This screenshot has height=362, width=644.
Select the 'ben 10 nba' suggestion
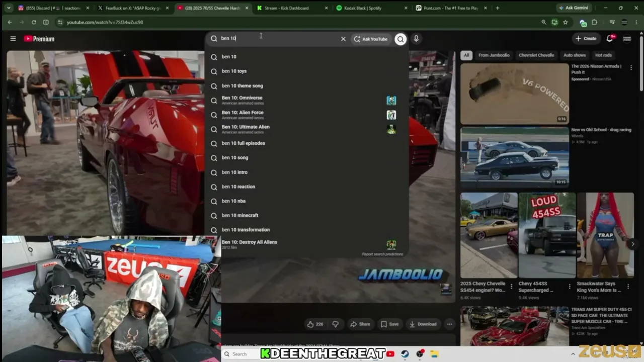(x=307, y=201)
